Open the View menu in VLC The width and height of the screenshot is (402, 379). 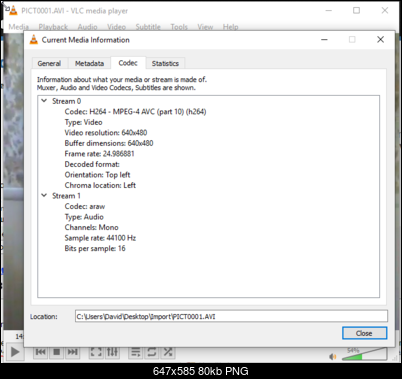tap(205, 27)
